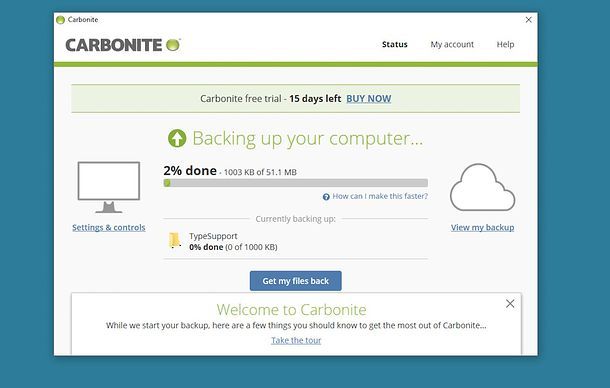Click the "Currently backing up:" label
610x388 pixels.
[296, 219]
